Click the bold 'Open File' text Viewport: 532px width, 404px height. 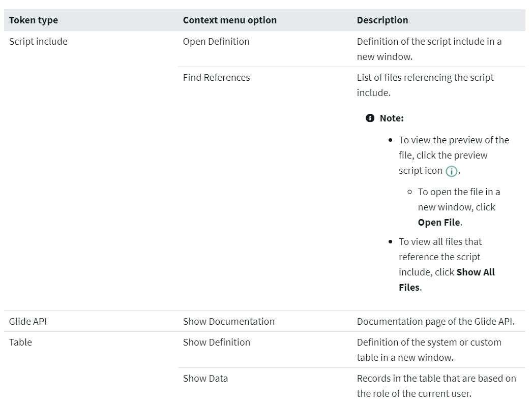click(x=439, y=223)
